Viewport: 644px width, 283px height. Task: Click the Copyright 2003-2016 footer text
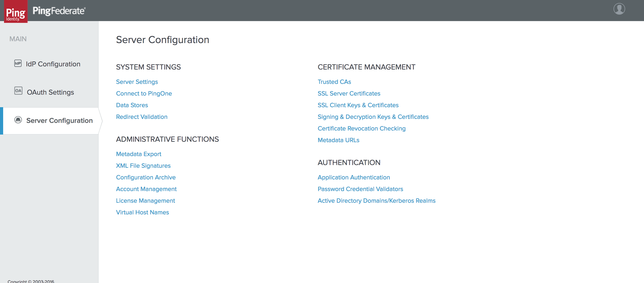(x=31, y=281)
